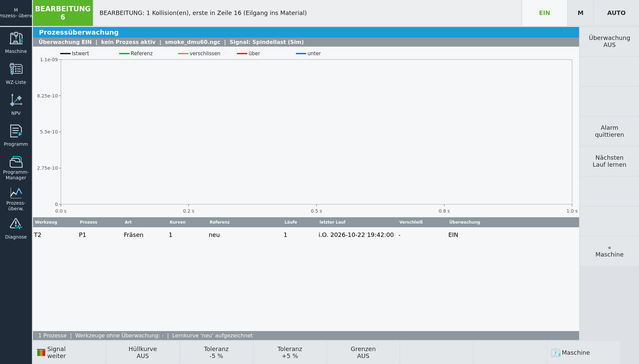Turn off monitoring with Überwachung AUS

609,41
